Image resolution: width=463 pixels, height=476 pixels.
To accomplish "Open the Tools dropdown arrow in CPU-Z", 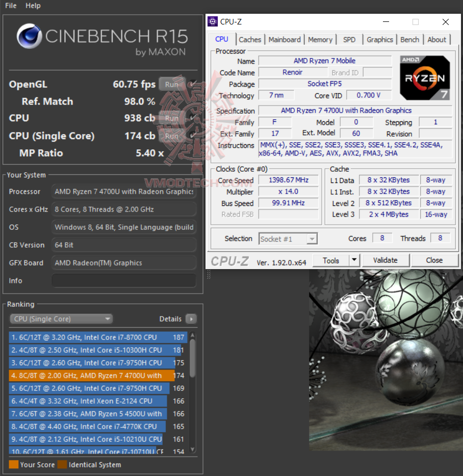I will 354,260.
